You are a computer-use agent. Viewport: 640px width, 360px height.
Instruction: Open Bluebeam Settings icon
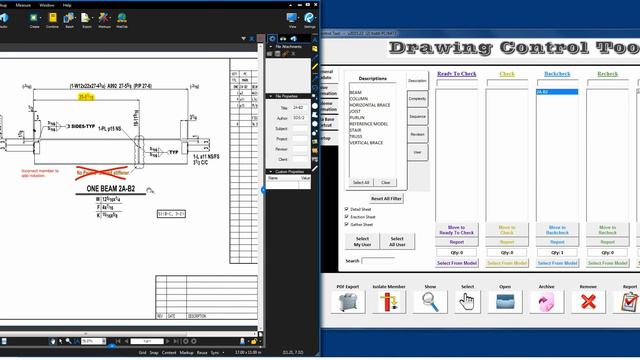pos(309,18)
